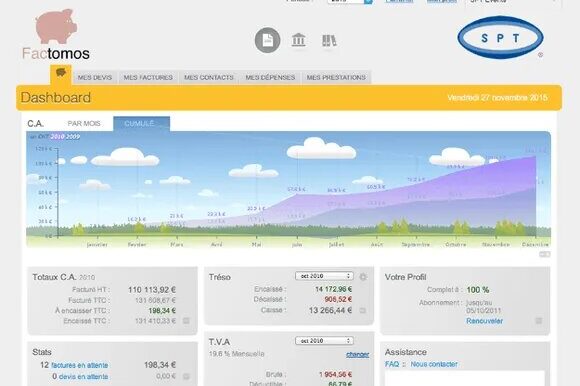Open the bank building icon

[x=299, y=40]
